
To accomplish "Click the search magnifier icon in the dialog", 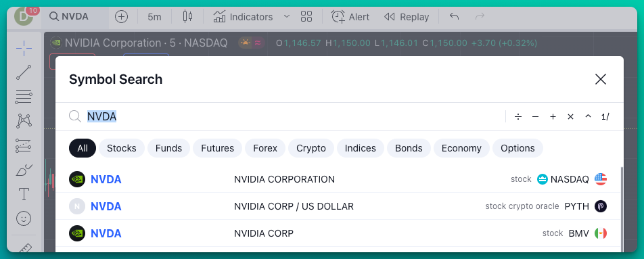I will coord(74,116).
